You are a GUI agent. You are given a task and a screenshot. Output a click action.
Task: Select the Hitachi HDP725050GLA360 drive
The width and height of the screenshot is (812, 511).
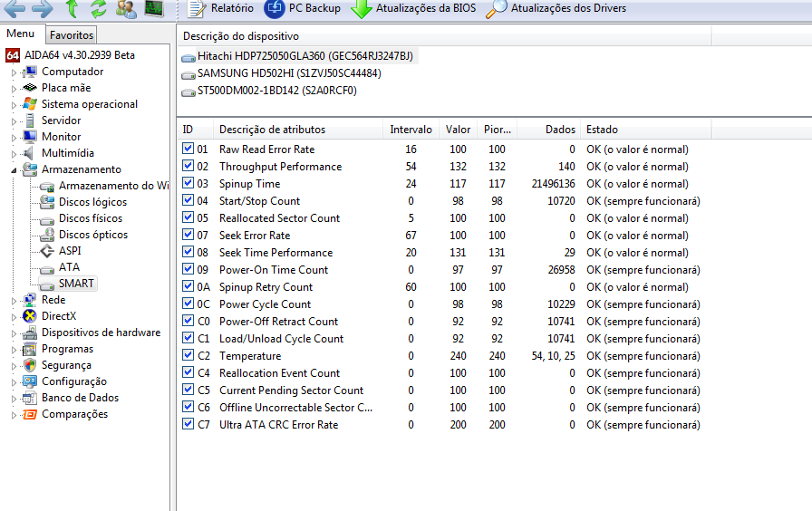[x=299, y=56]
